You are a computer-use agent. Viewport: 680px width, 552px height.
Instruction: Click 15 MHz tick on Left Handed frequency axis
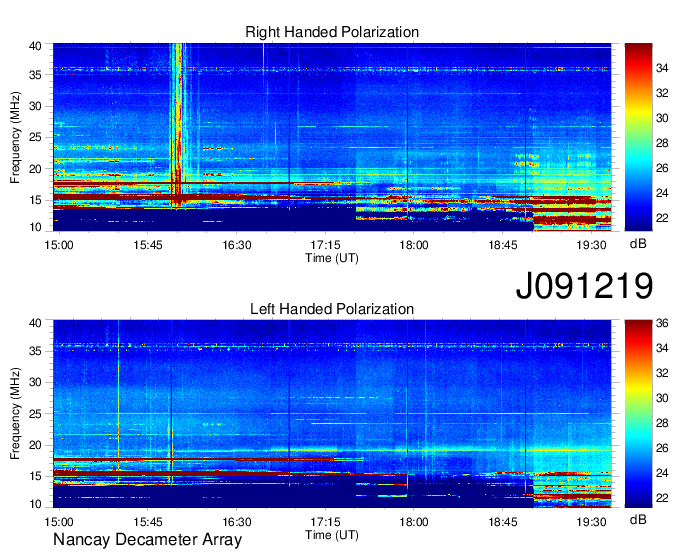click(x=35, y=477)
